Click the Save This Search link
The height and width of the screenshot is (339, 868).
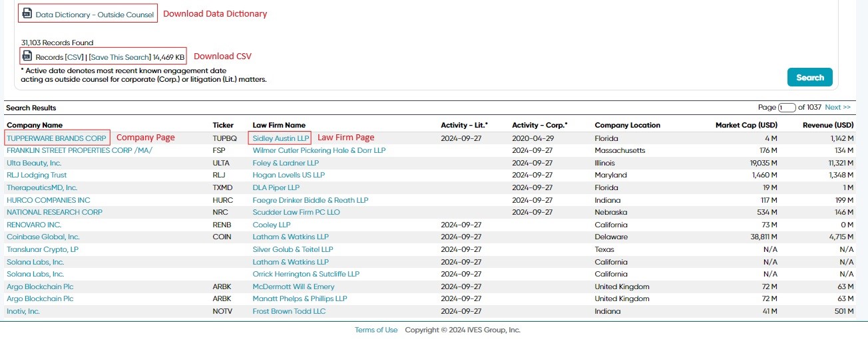tap(120, 57)
